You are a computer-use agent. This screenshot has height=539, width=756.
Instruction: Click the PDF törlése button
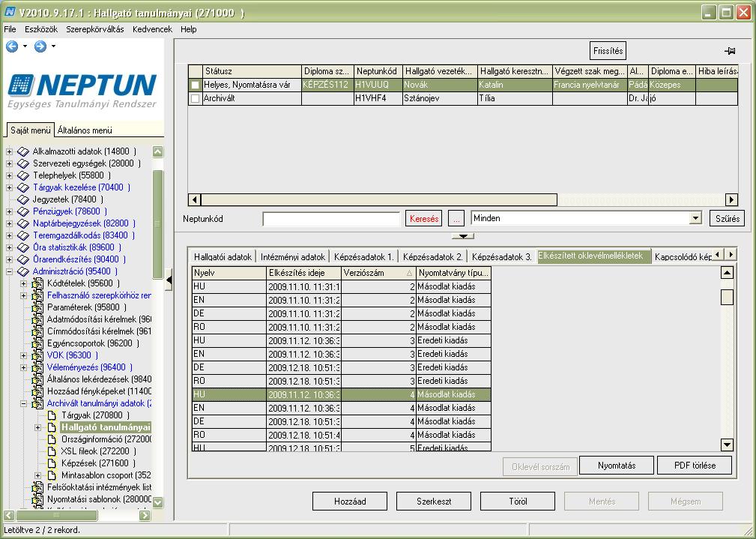(x=695, y=466)
